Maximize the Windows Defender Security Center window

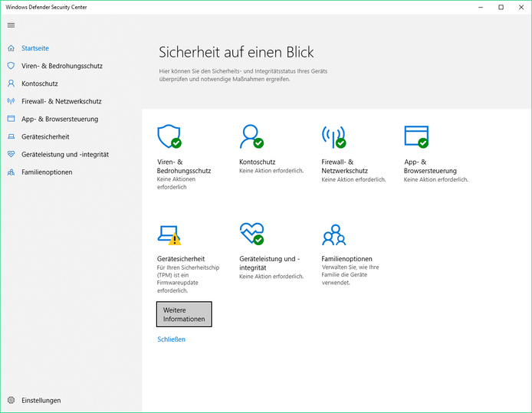tap(501, 7)
